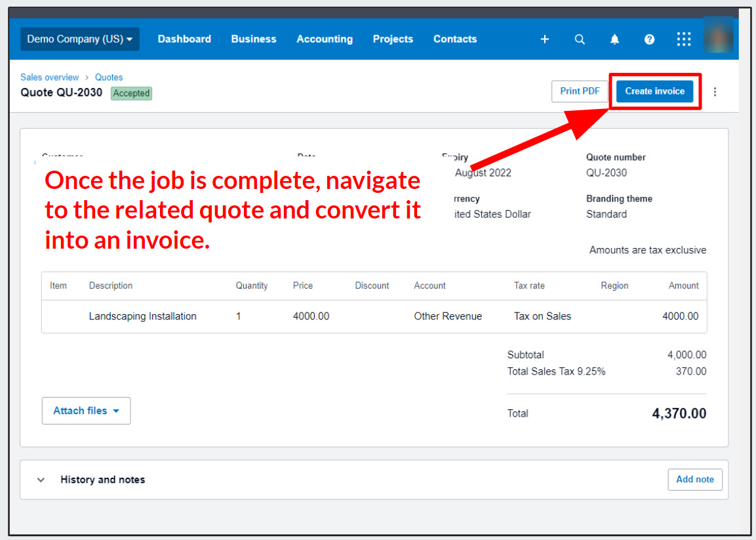Follow the Quotes breadcrumb link
Viewport: 756px width, 540px height.
point(109,77)
